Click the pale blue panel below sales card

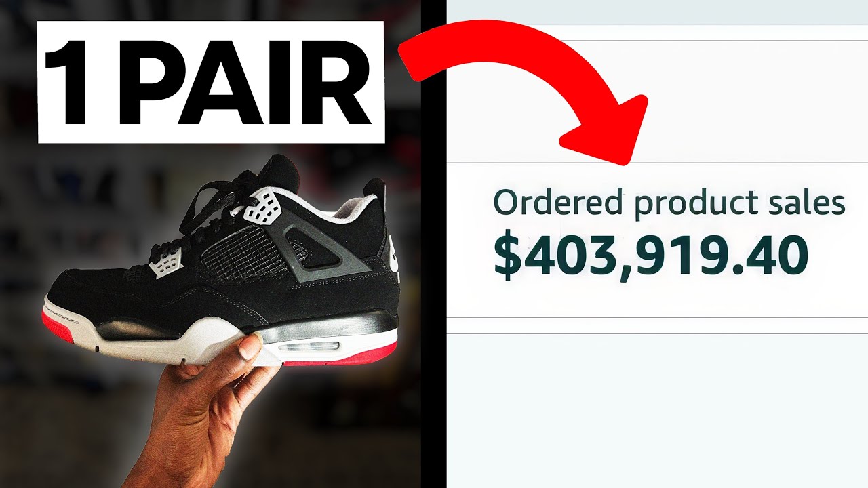point(657,411)
